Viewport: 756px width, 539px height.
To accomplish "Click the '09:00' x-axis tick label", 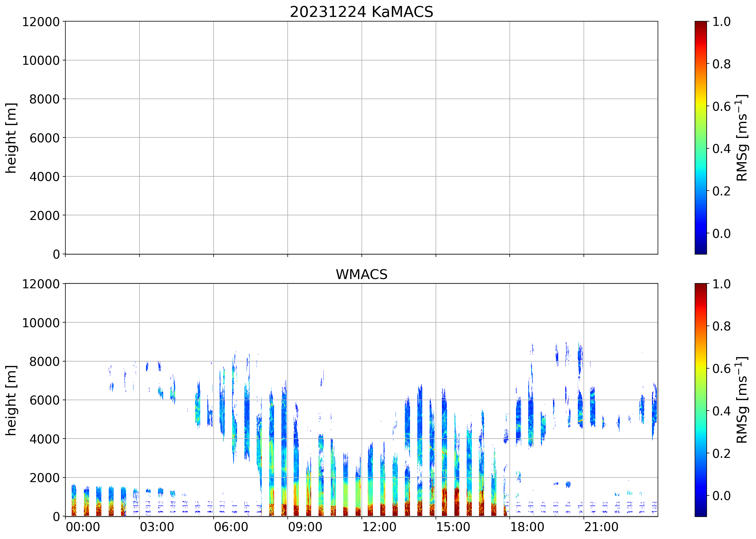I will click(305, 527).
